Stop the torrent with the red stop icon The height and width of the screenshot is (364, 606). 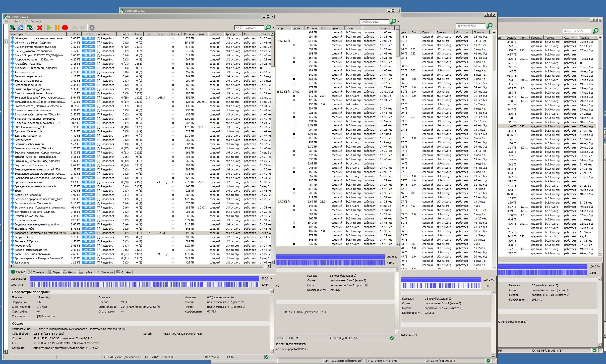65,28
